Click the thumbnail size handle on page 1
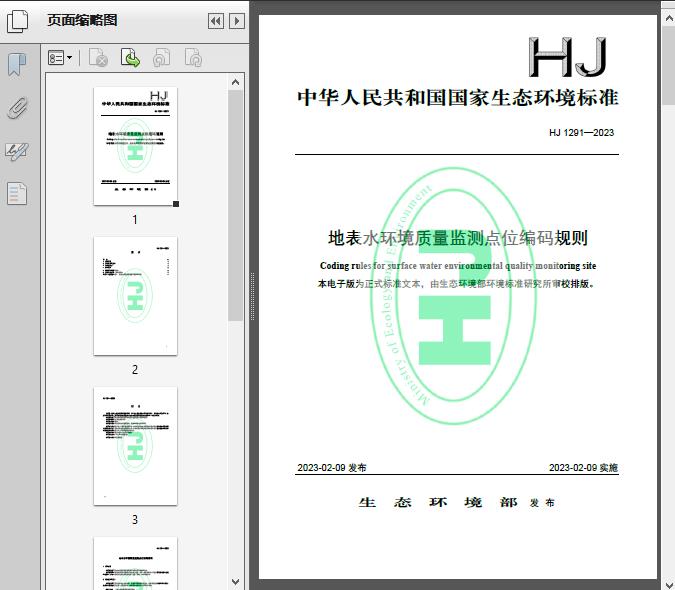 pos(176,204)
